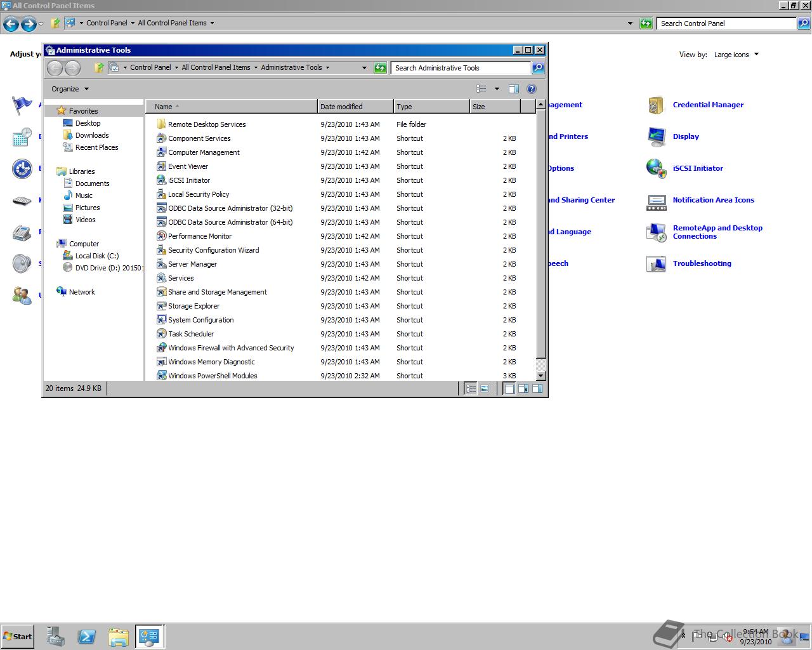
Task: Sort by the Name column header
Action: coord(232,107)
